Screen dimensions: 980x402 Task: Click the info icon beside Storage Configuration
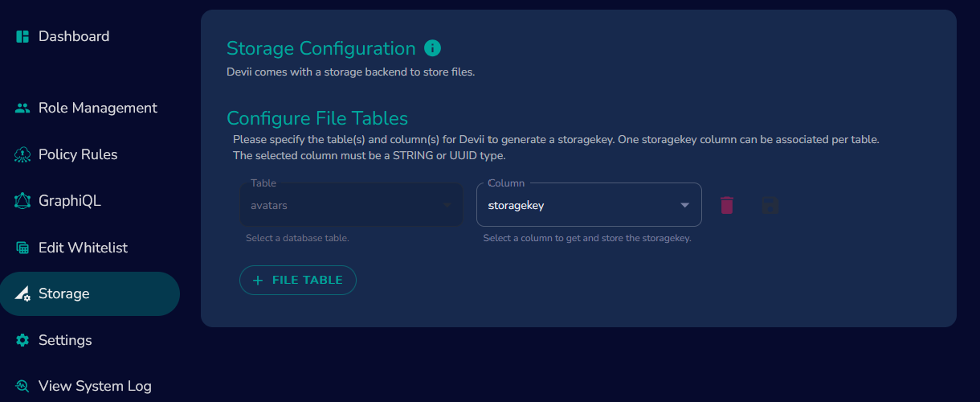[x=432, y=48]
